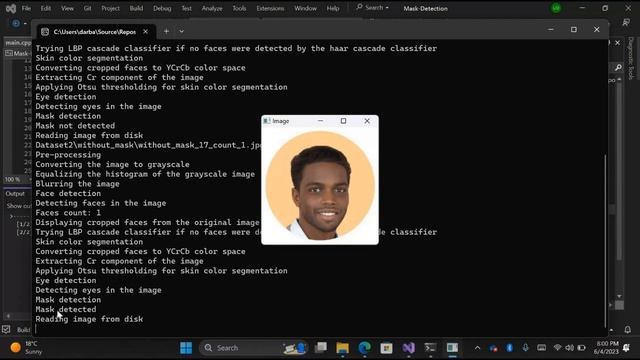Switch to Visual Studio from taskbar

(408, 348)
